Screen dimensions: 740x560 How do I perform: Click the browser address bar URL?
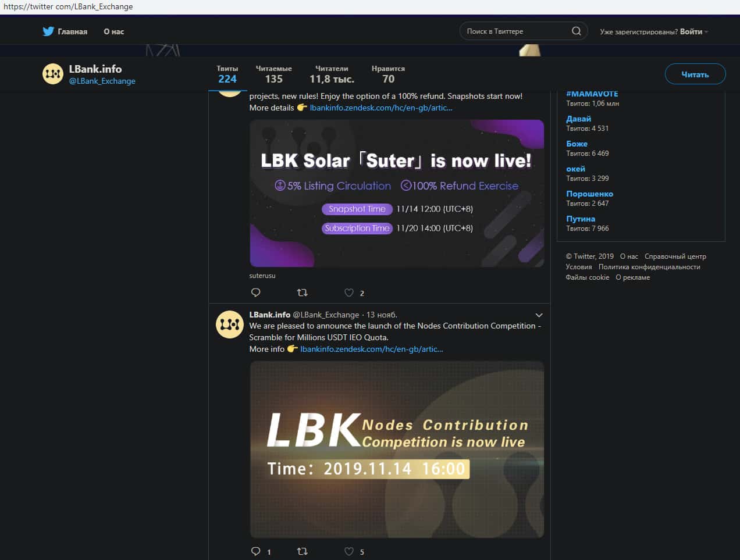(x=68, y=6)
